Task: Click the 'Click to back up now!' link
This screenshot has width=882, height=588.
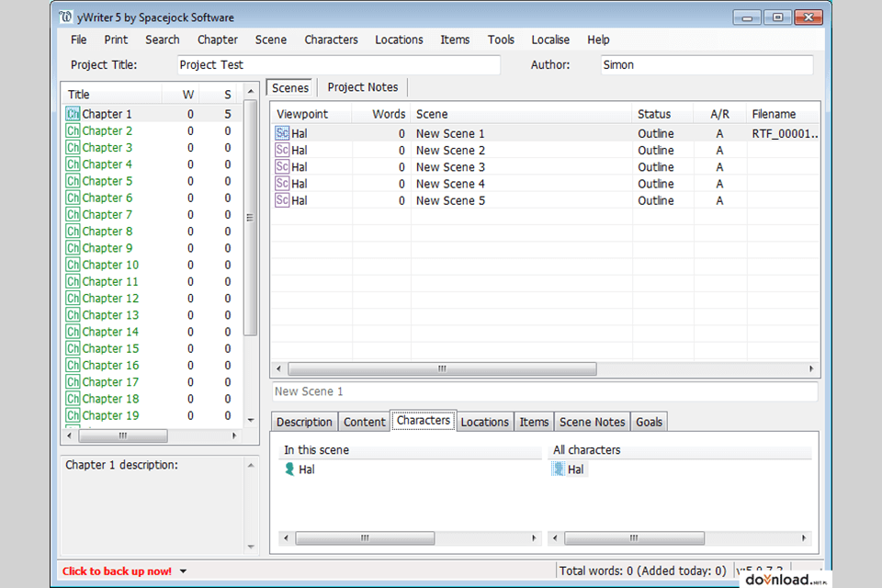Action: coord(116,571)
